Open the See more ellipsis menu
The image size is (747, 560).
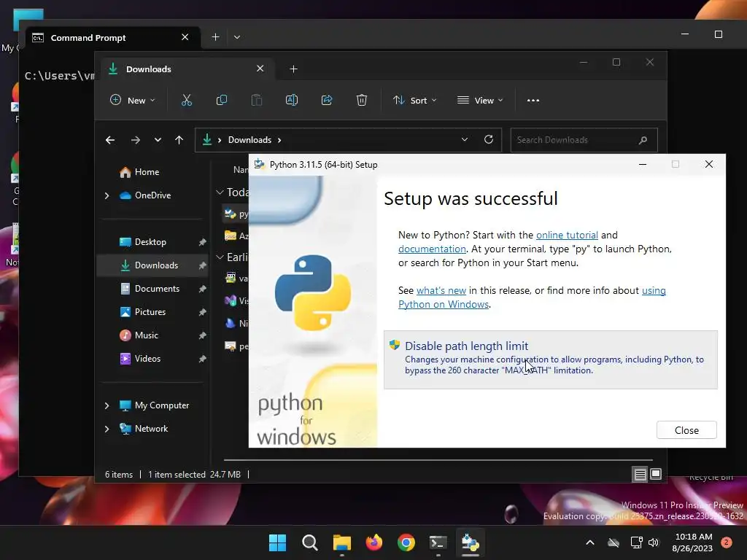click(533, 101)
